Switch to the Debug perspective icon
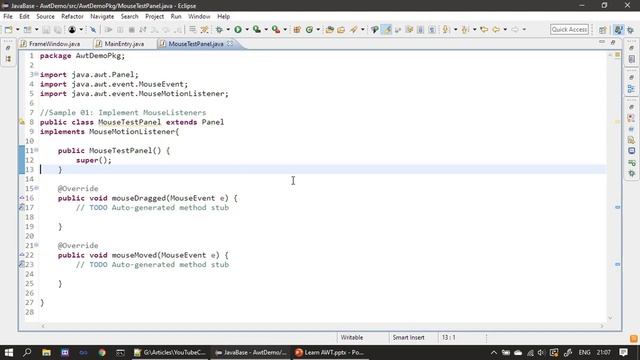Screen dimensions: 640x360 tap(631, 30)
